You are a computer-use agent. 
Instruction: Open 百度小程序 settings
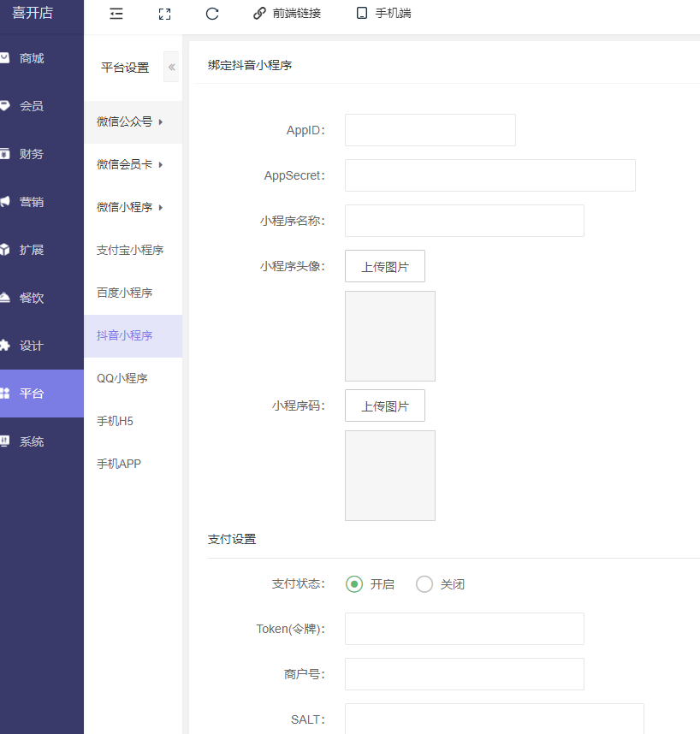tap(133, 293)
